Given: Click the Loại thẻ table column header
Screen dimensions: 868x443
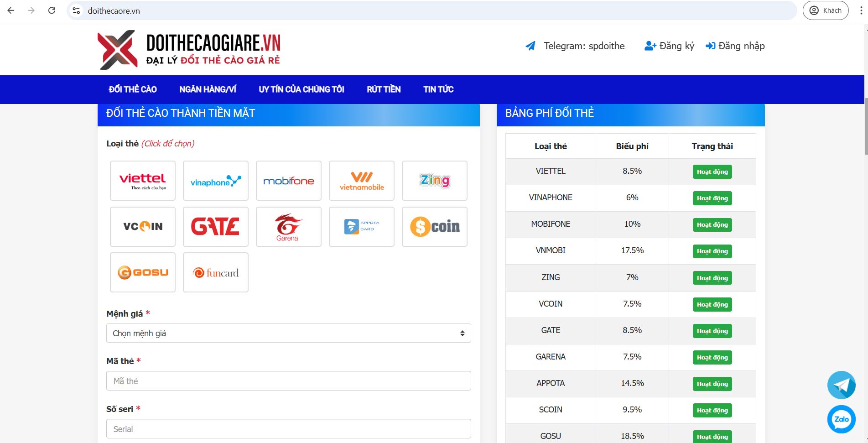Looking at the screenshot, I should (x=551, y=146).
